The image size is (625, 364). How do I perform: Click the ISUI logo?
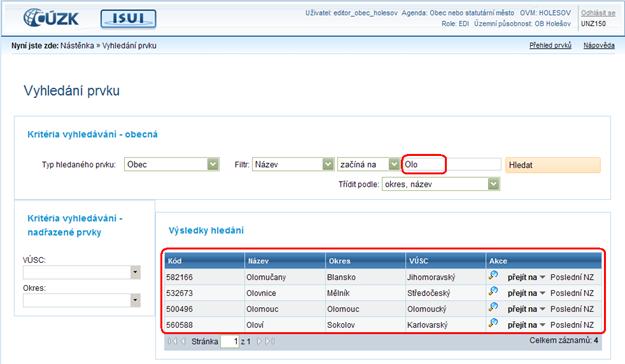point(128,18)
